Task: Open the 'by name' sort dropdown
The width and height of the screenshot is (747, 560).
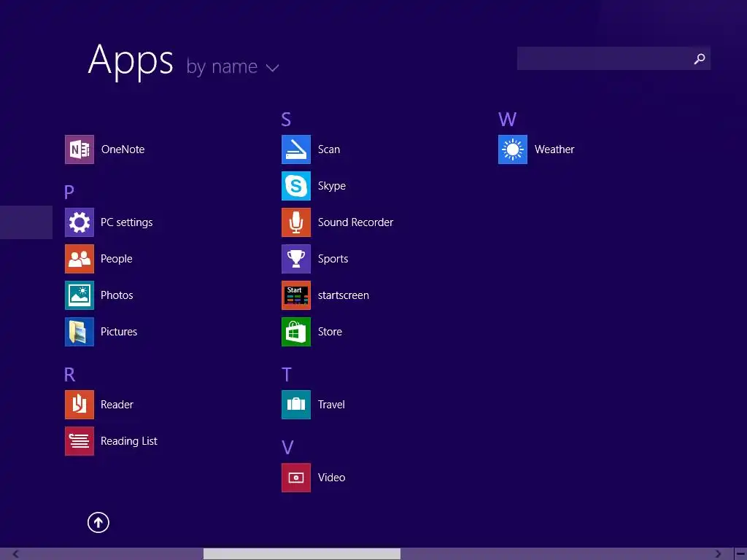Action: click(233, 66)
